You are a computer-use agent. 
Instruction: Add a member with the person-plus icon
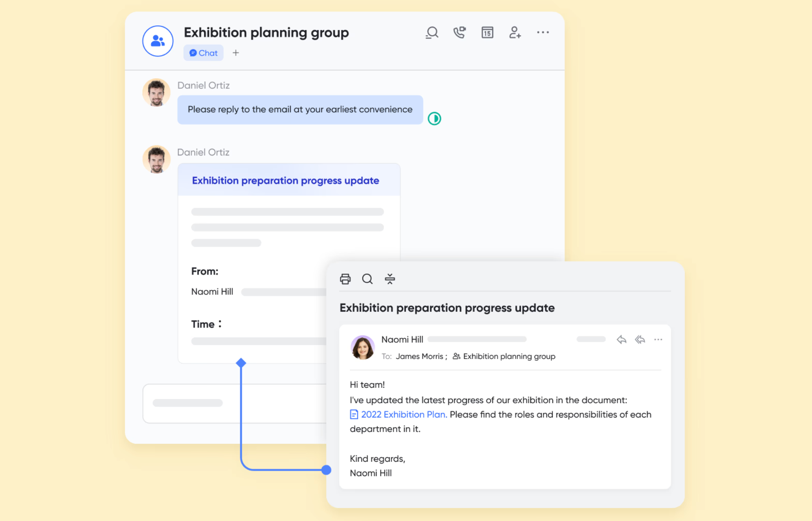515,33
